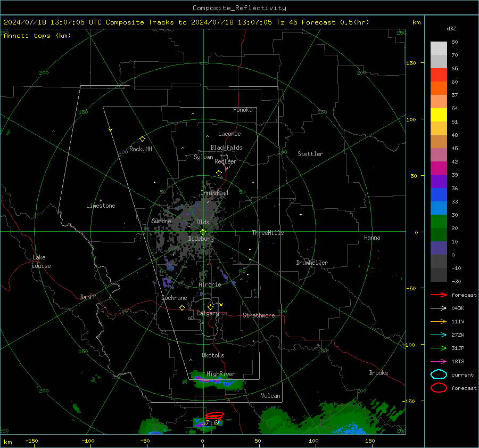Click the Sundre city label

[161, 221]
